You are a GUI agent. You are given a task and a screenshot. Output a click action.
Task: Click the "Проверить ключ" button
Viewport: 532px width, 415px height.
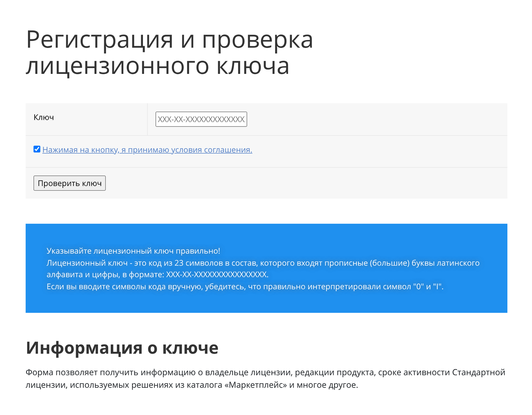tap(69, 183)
